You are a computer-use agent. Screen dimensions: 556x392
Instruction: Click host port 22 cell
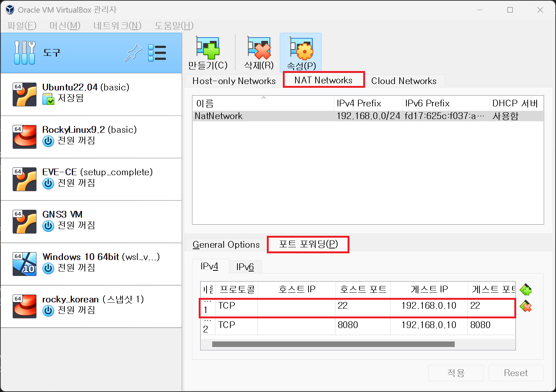(x=363, y=306)
